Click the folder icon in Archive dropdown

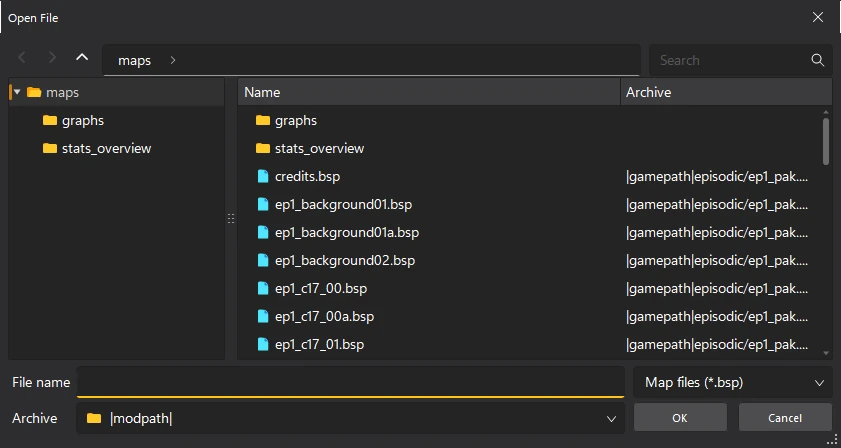coord(94,418)
